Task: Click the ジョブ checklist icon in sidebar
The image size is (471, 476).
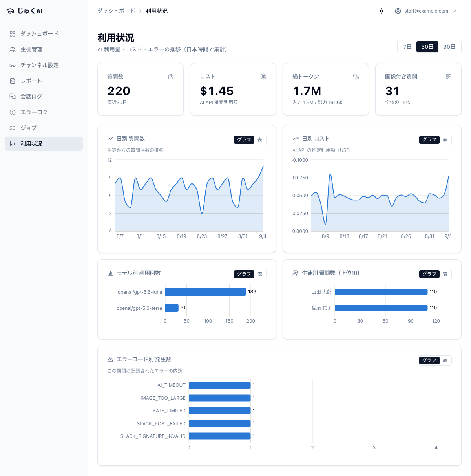Action: click(x=13, y=128)
